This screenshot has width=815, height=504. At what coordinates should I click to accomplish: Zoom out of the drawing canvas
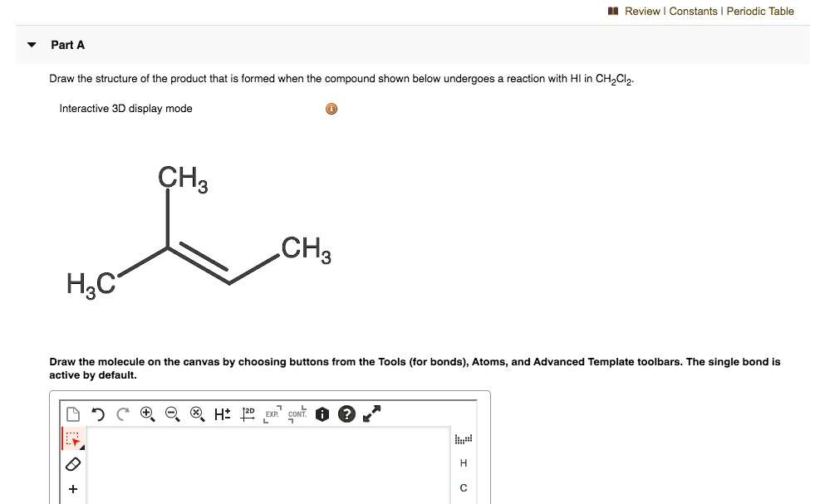coord(173,413)
